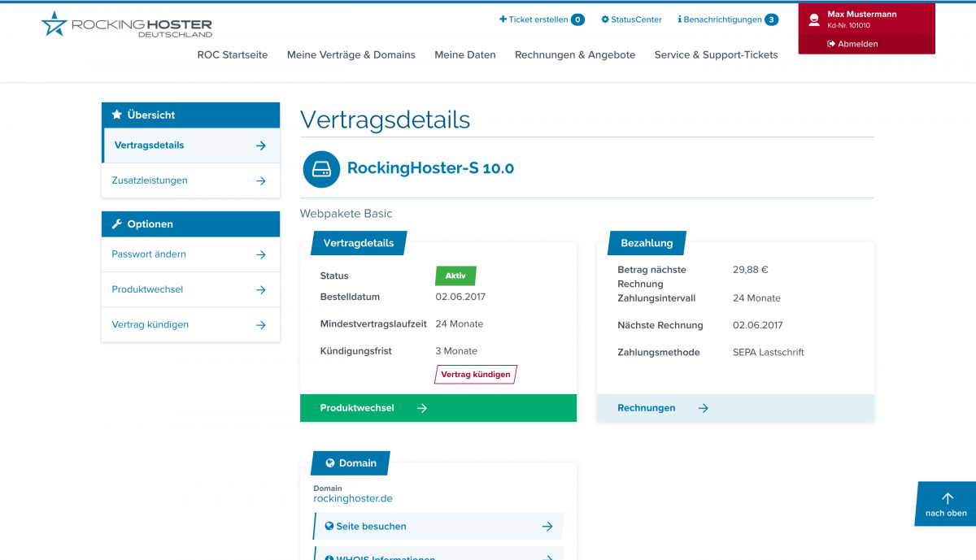The image size is (976, 560).
Task: Click the nach oben arrow button
Action: tap(946, 504)
